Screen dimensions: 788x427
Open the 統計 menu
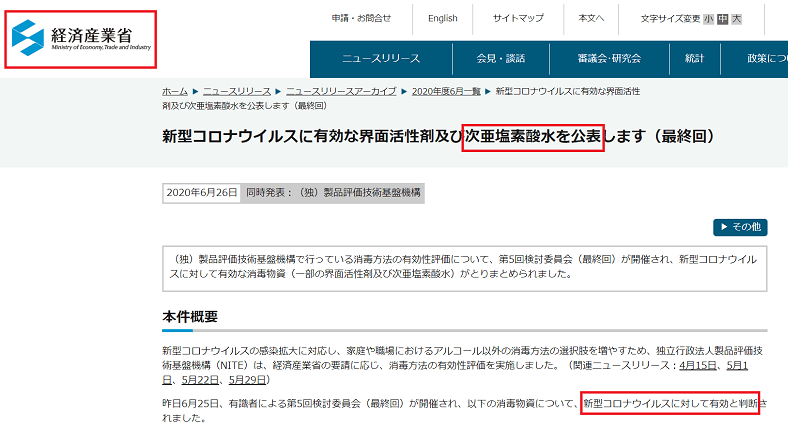coord(695,59)
